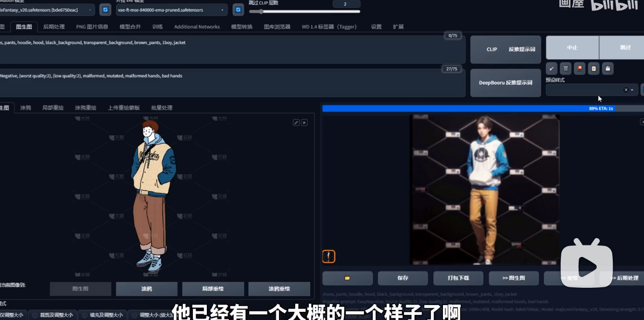
Task: Clear the prompt with the trash icon
Action: (x=566, y=68)
